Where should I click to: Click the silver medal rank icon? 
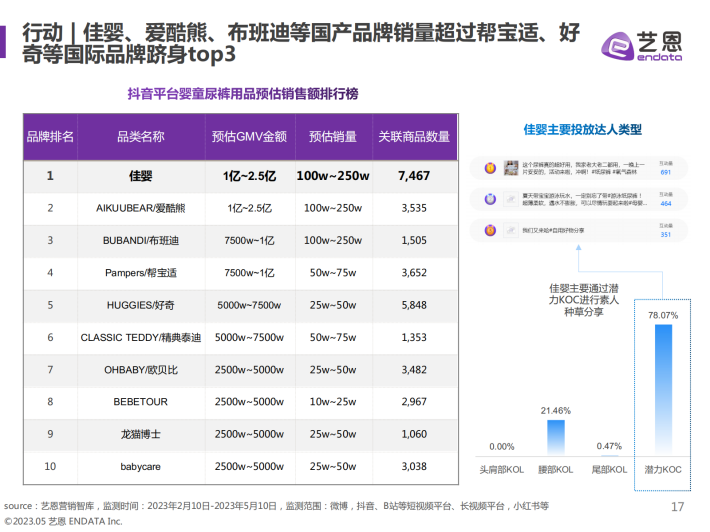pos(490,199)
